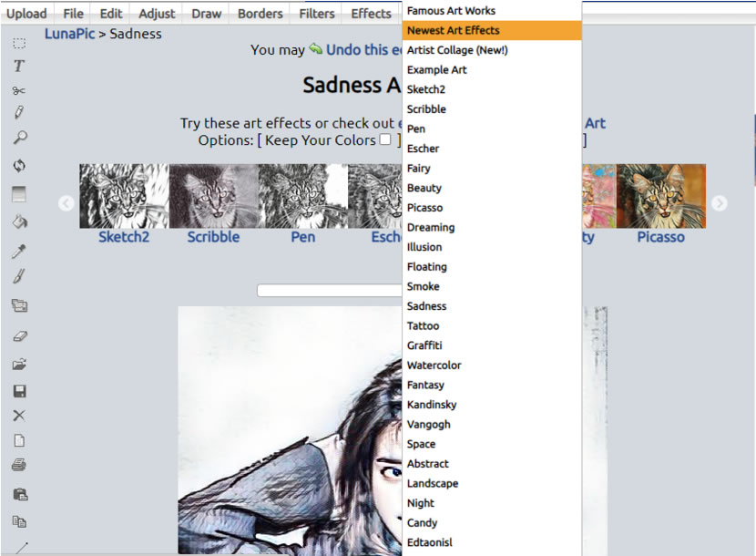Viewport: 756px width, 556px height.
Task: Open the Filters menu
Action: [317, 14]
